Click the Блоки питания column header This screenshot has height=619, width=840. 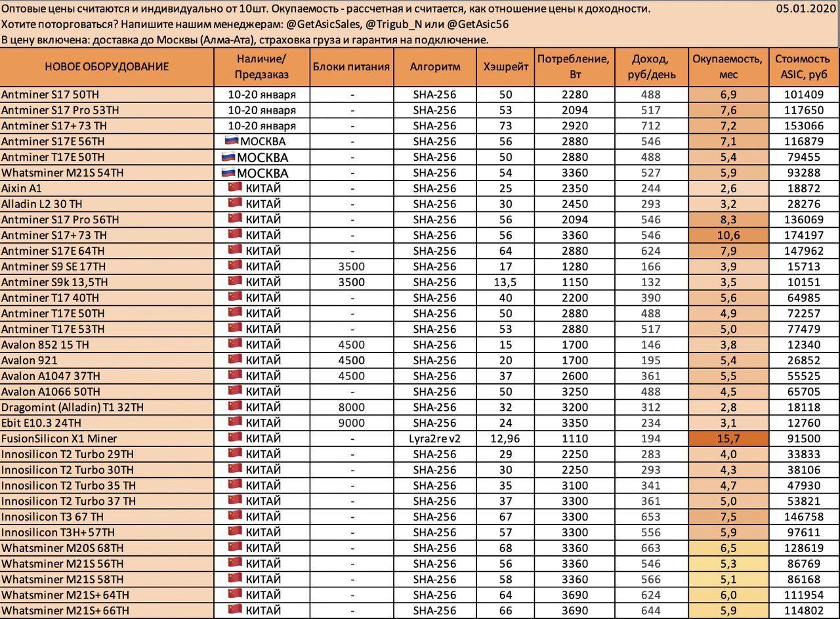352,67
